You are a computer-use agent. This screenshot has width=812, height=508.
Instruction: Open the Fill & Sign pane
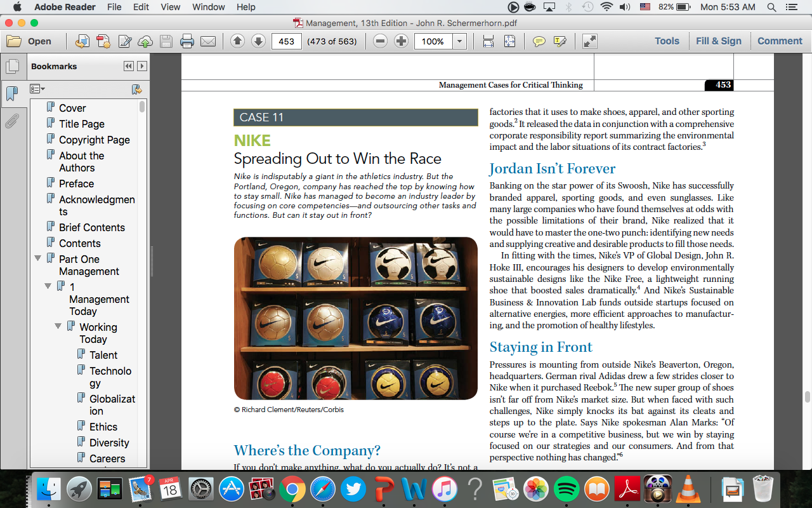[x=718, y=41]
